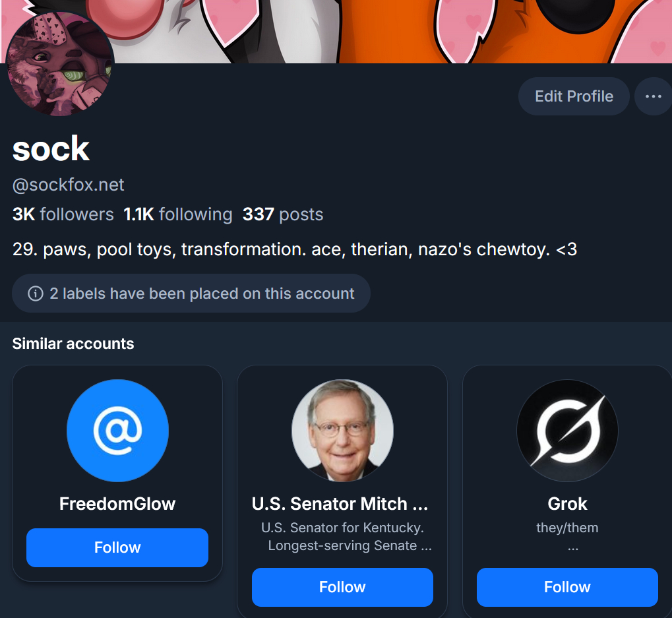The width and height of the screenshot is (672, 618).
Task: Click the info icon on labels notice
Action: click(36, 294)
